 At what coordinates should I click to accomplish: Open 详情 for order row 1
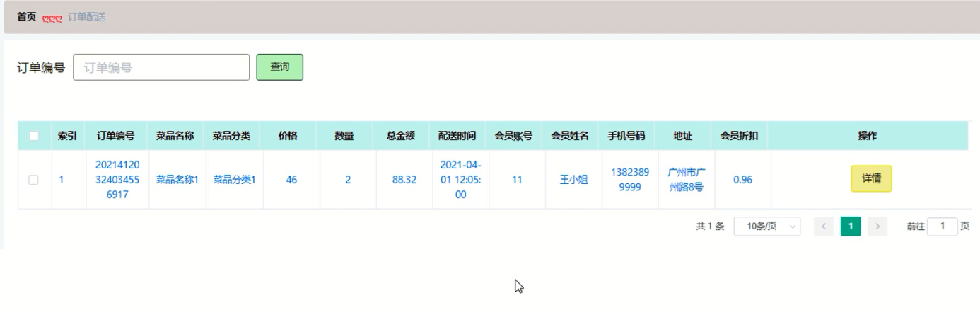[x=871, y=179]
